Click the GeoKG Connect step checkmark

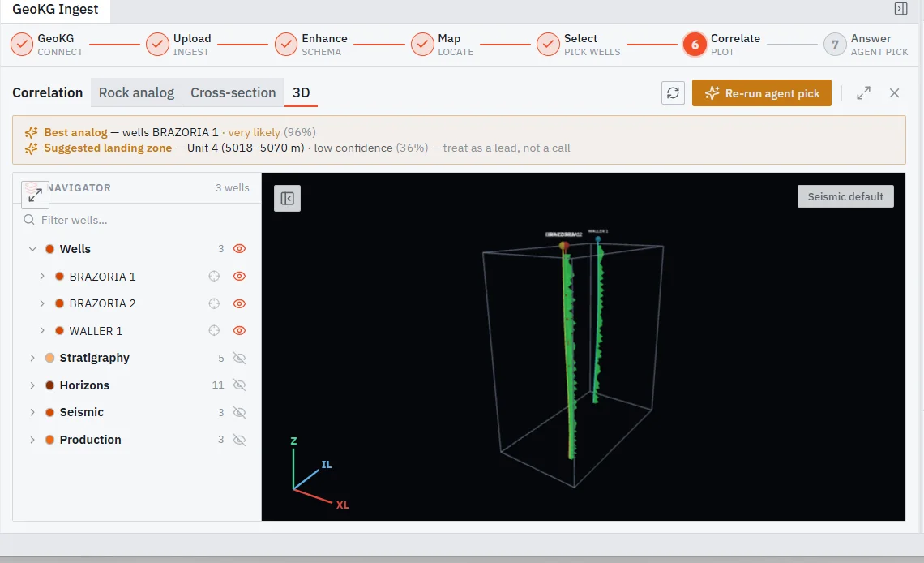pyautogui.click(x=22, y=45)
